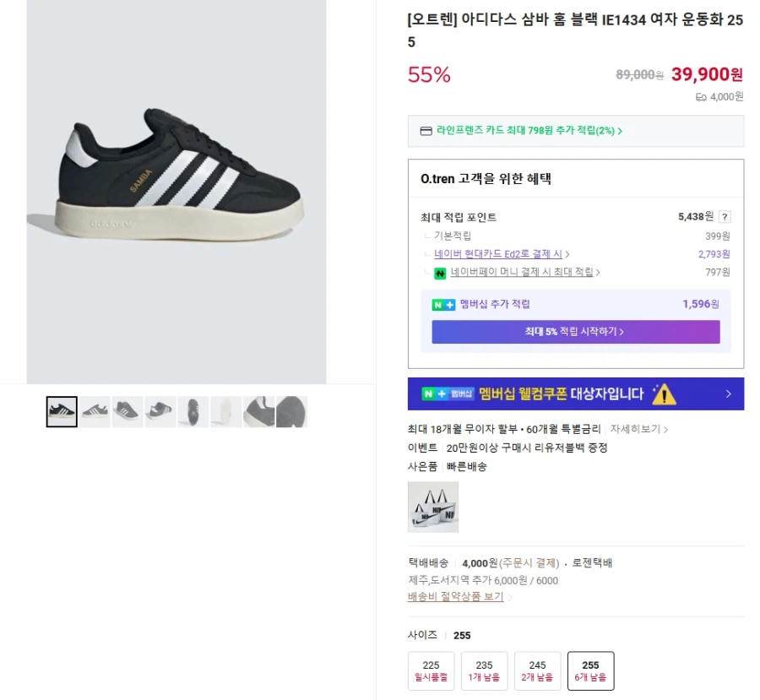Image resolution: width=760 pixels, height=700 pixels.
Task: Click the N+ badge beside 멤버십 추가 적립
Action: pyautogui.click(x=442, y=304)
